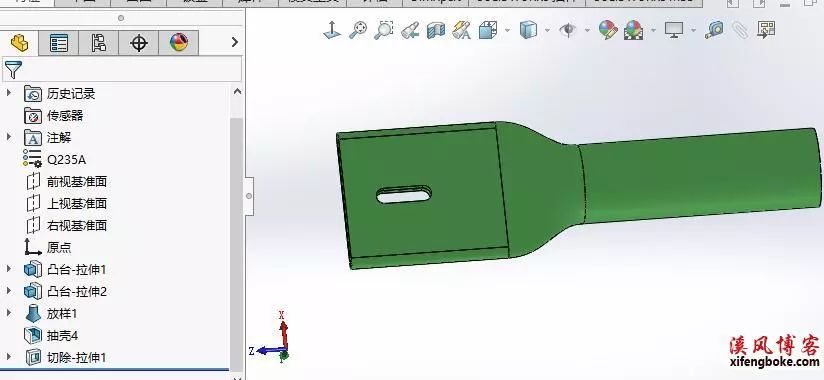Screen dimensions: 824x380
Task: Open View Orientation dropdown arrow
Action: (x=507, y=30)
